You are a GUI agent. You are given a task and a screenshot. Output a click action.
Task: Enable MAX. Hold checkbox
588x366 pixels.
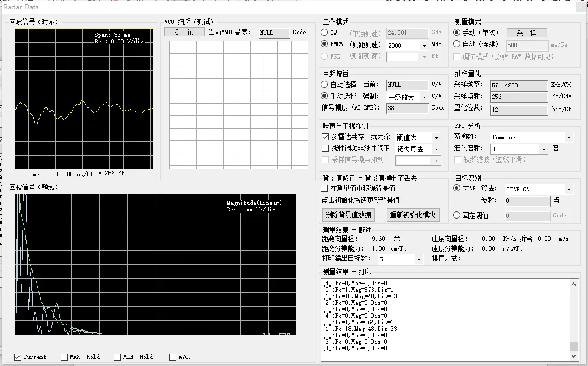tap(64, 357)
